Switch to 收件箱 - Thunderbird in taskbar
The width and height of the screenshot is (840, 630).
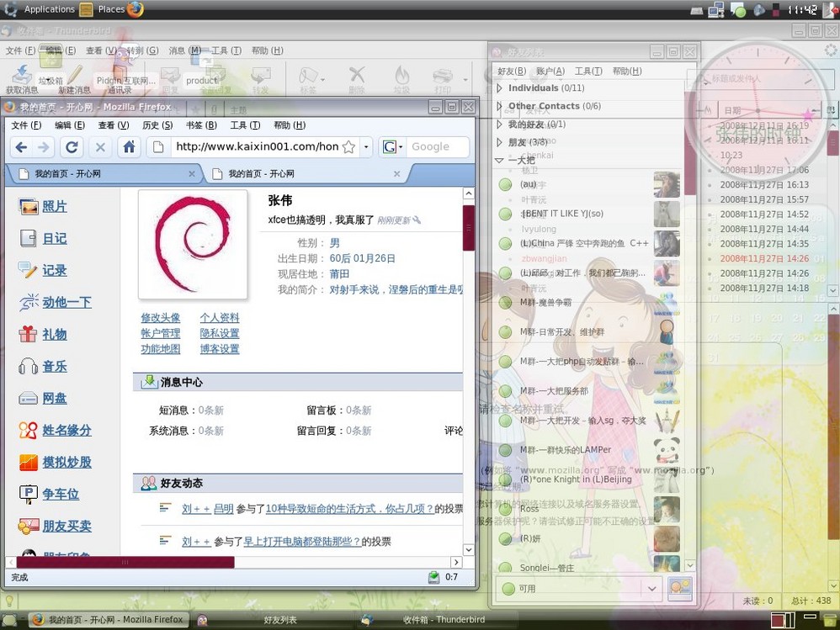[435, 619]
